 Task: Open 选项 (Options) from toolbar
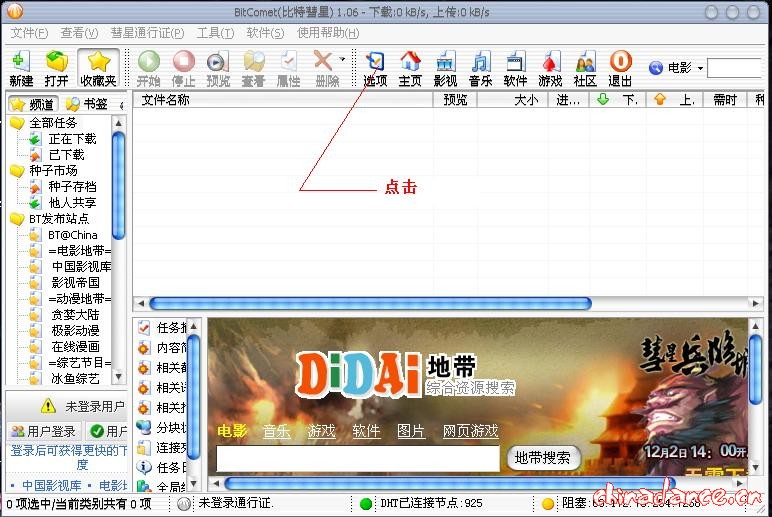[x=375, y=68]
